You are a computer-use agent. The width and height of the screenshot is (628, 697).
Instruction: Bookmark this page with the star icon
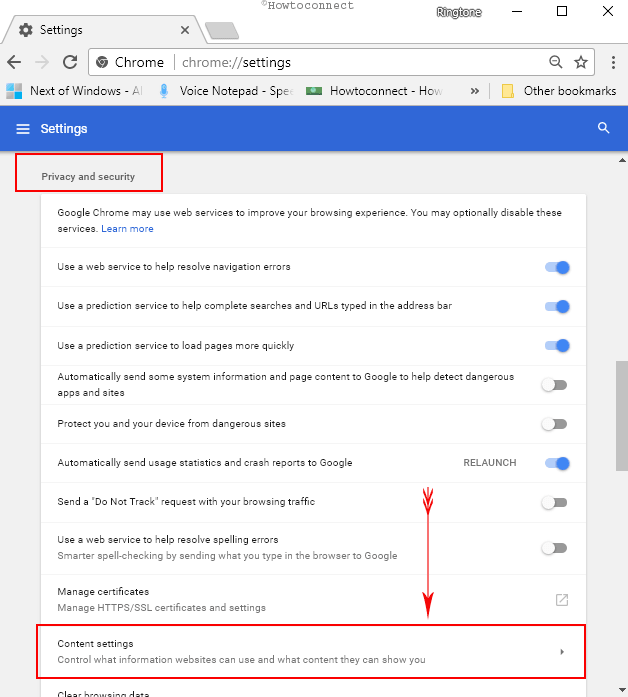581,62
